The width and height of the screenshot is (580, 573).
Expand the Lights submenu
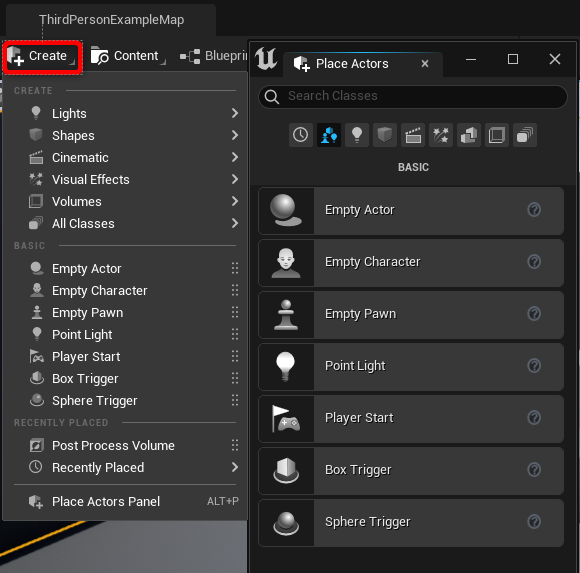[x=125, y=114]
